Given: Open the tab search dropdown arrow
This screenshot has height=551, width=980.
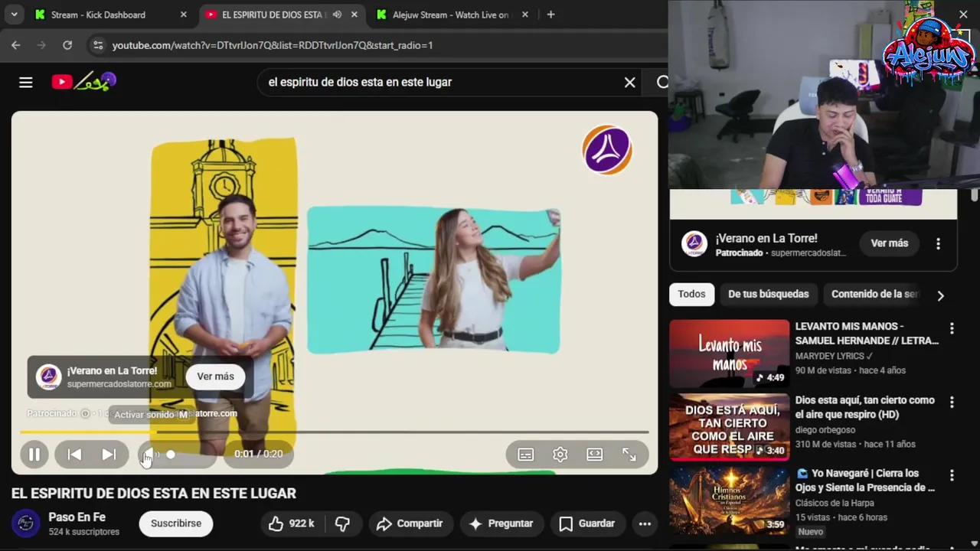Looking at the screenshot, I should click(15, 15).
